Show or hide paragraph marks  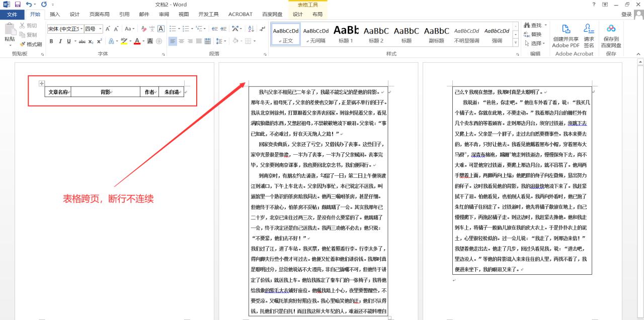coord(262,29)
